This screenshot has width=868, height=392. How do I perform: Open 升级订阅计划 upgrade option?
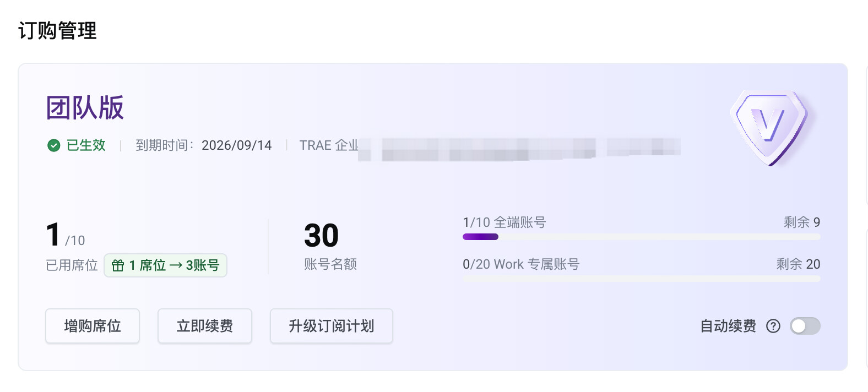point(332,326)
